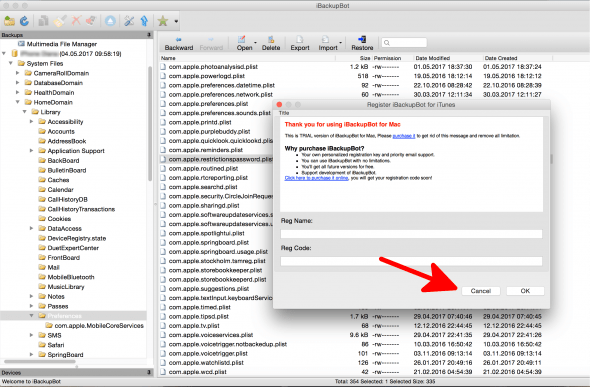Confirm registration with the OK button

tap(525, 291)
